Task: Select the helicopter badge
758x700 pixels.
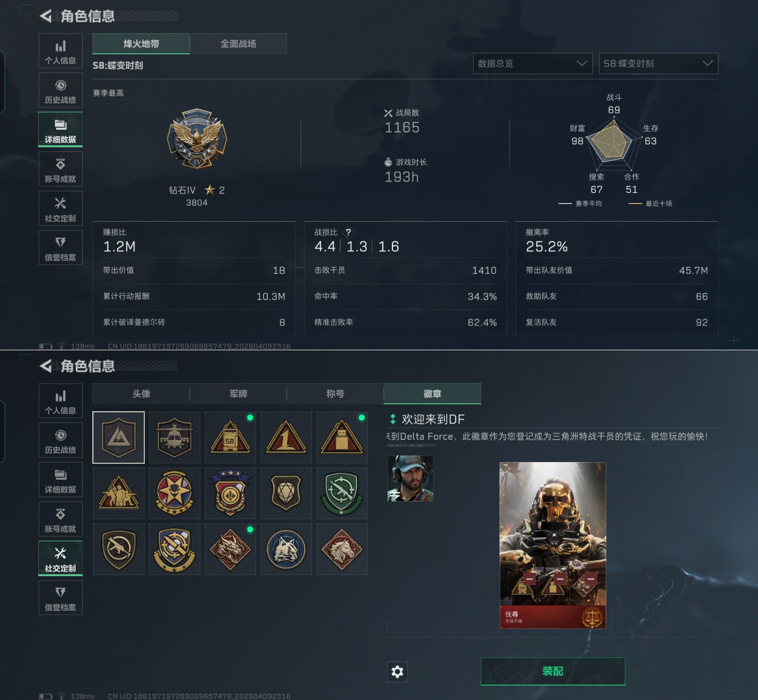Action: pyautogui.click(x=175, y=437)
